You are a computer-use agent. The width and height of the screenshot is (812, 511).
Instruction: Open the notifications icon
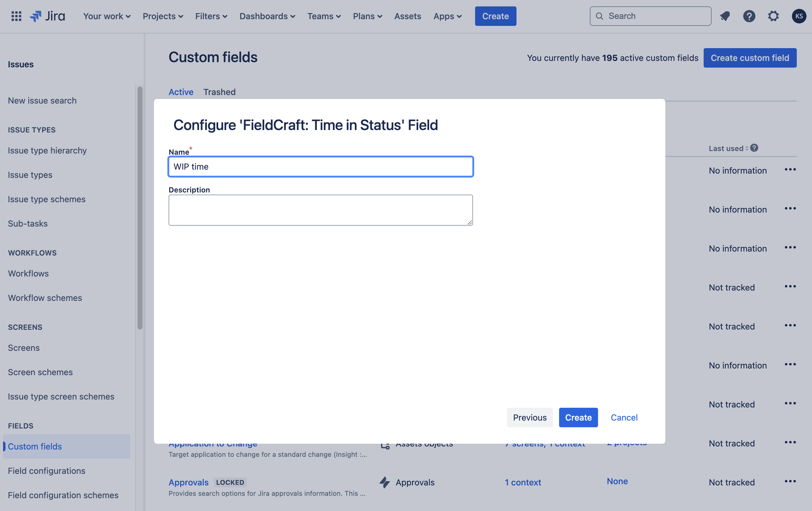(x=725, y=16)
